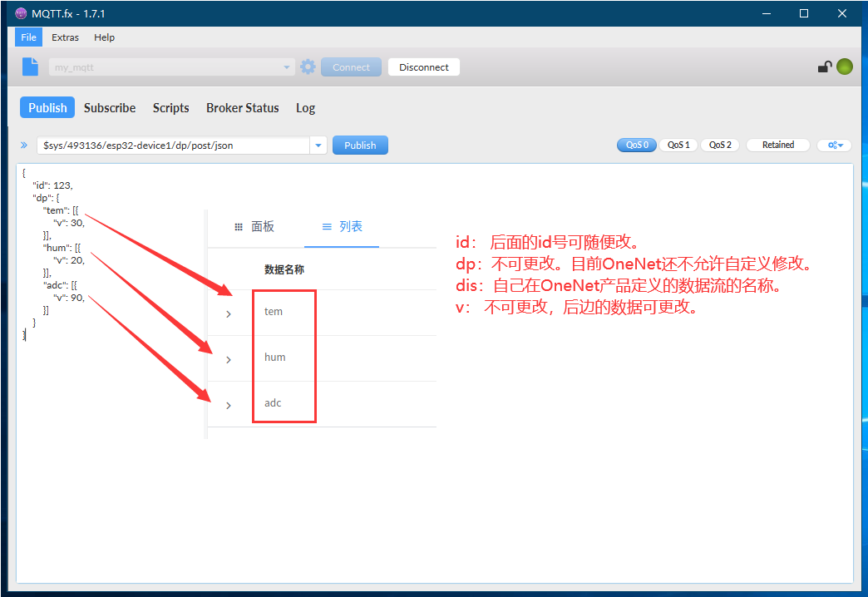868x597 pixels.
Task: Click the "v": 90 value line
Action: click(69, 298)
